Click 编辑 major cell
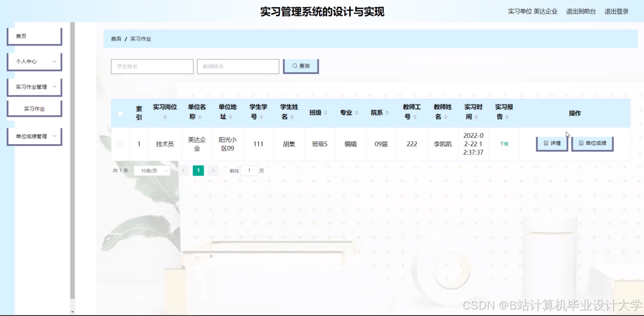The height and width of the screenshot is (316, 644). 350,144
